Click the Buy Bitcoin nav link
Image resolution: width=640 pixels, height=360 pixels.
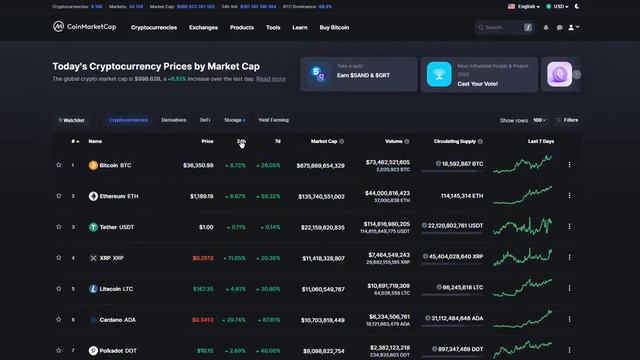point(334,27)
